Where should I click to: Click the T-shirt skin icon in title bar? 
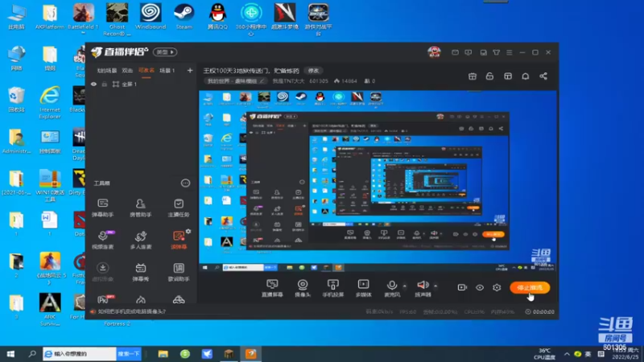click(x=496, y=52)
